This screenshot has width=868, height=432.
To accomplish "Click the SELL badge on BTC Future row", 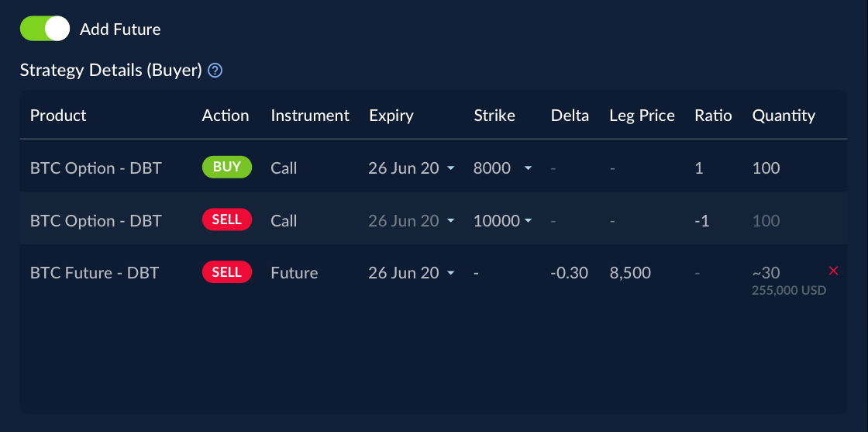I will click(x=226, y=273).
